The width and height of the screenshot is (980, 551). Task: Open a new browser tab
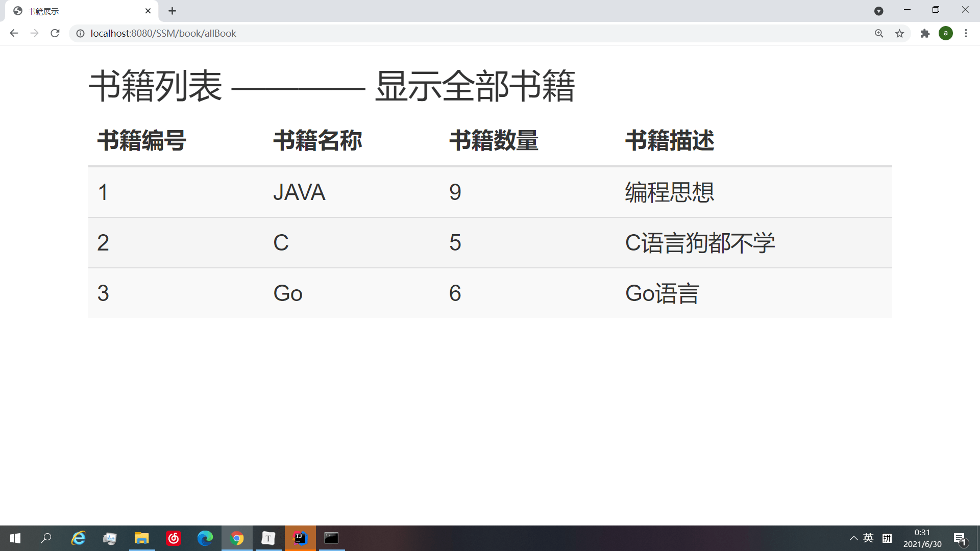(172, 11)
